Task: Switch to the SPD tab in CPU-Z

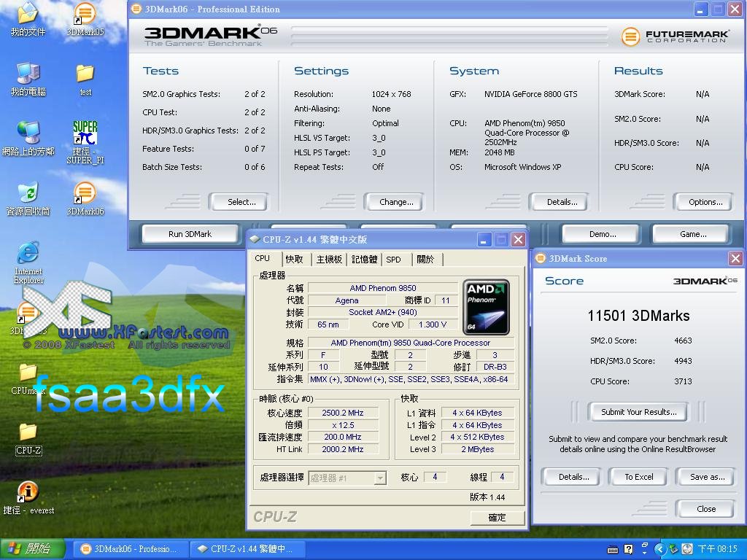Action: (x=393, y=260)
